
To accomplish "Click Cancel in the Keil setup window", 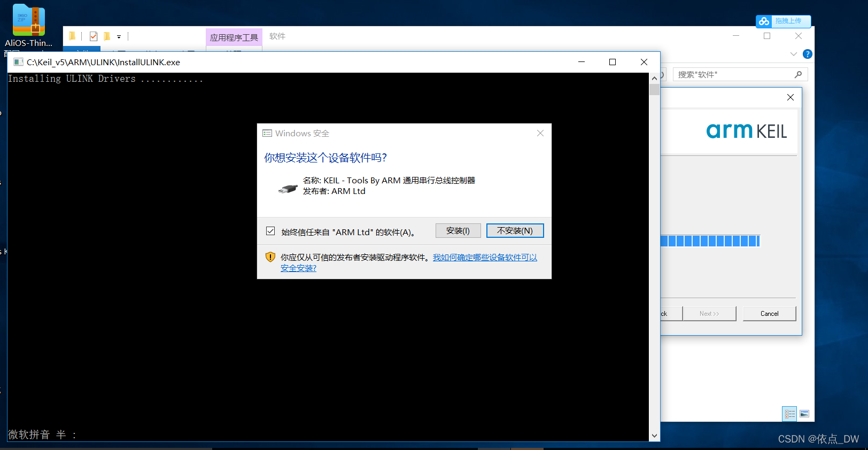I will point(769,314).
